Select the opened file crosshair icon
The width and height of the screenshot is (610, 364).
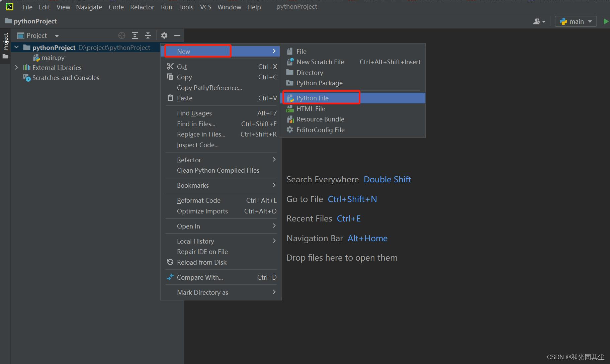pyautogui.click(x=121, y=35)
